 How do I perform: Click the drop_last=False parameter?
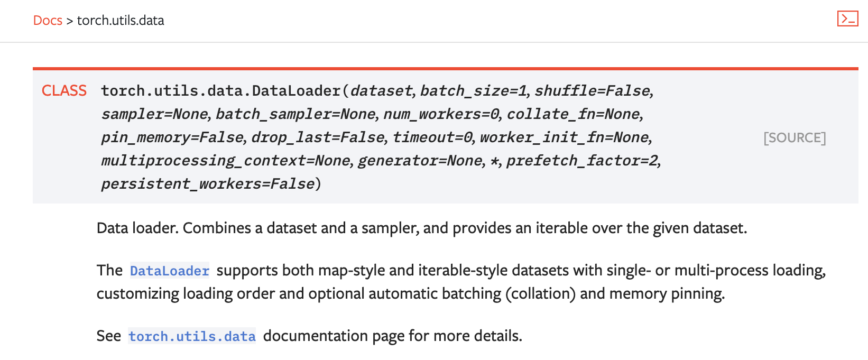[318, 137]
